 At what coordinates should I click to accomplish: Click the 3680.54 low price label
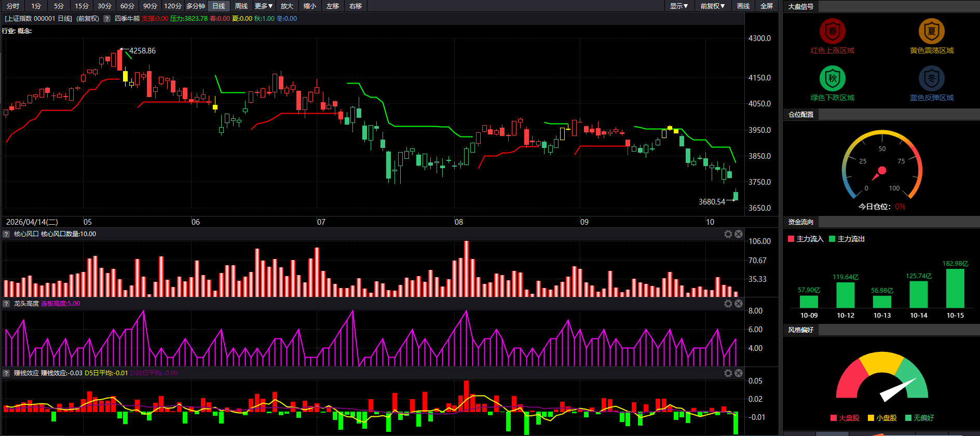(712, 202)
